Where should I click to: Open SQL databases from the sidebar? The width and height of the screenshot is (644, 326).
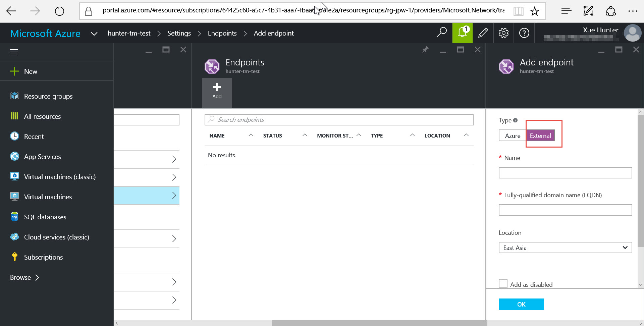click(x=45, y=217)
